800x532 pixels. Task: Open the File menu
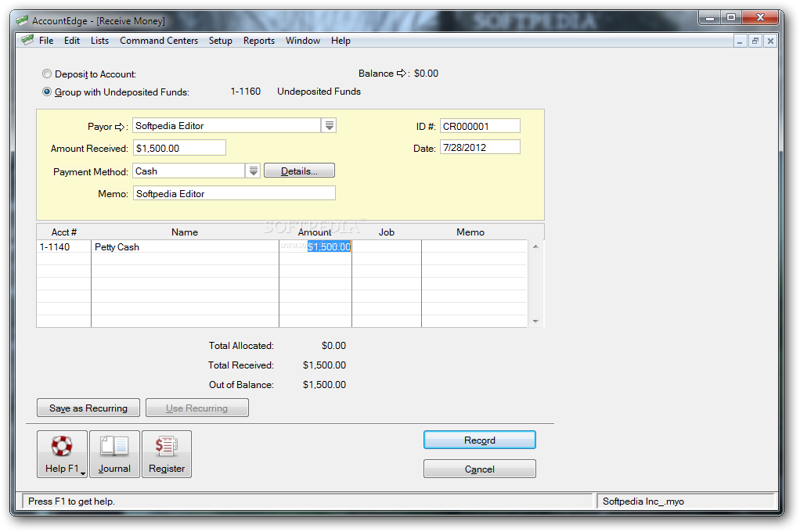(46, 41)
